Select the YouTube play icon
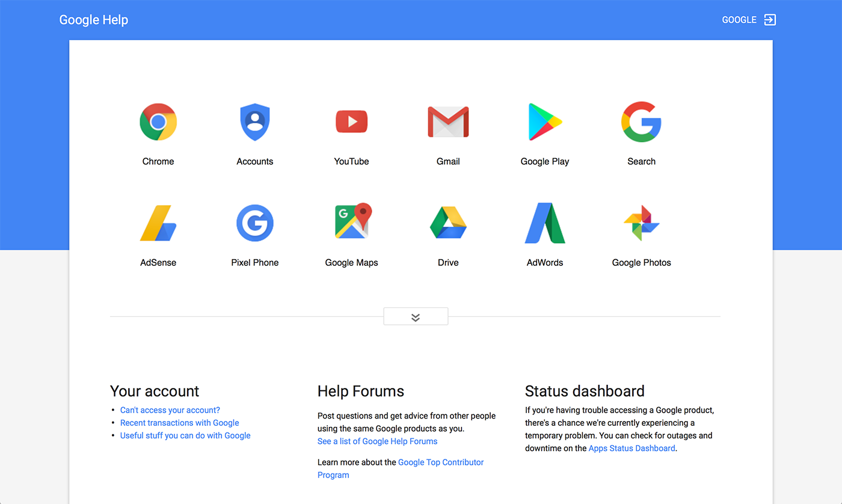Viewport: 842px width, 504px height. point(352,122)
